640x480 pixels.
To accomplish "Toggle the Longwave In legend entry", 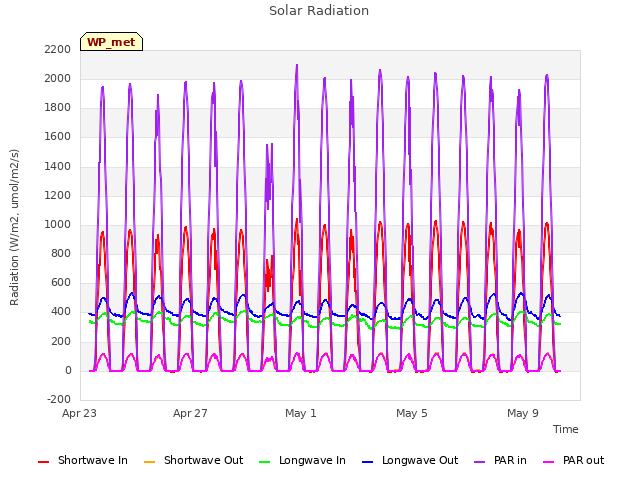I will click(x=302, y=460).
